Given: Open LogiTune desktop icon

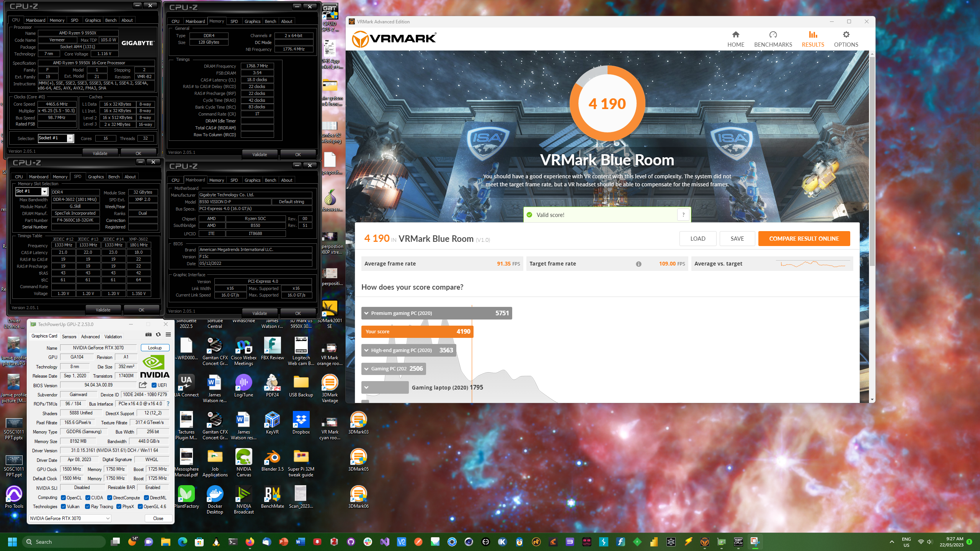Looking at the screenshot, I should (243, 386).
